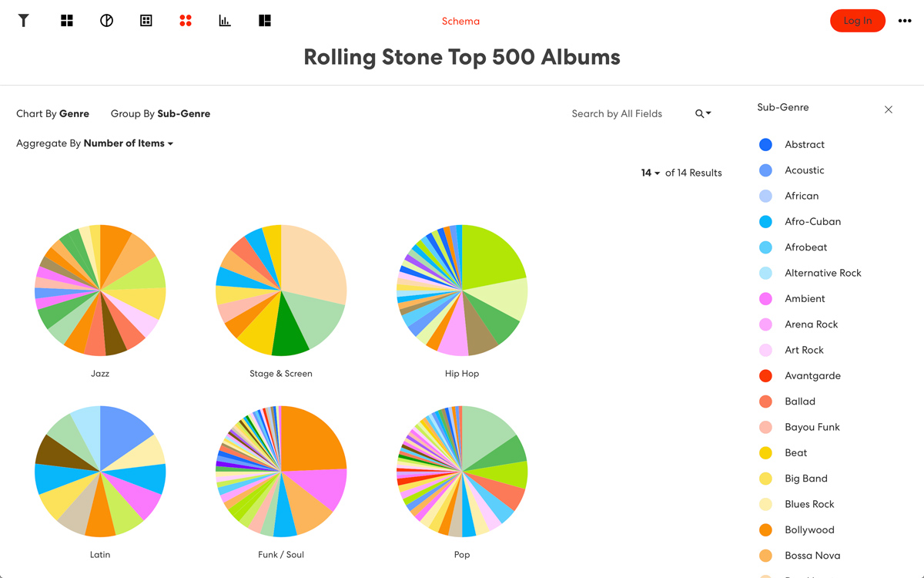This screenshot has height=578, width=924.
Task: Select the pie chart view icon
Action: (x=106, y=21)
